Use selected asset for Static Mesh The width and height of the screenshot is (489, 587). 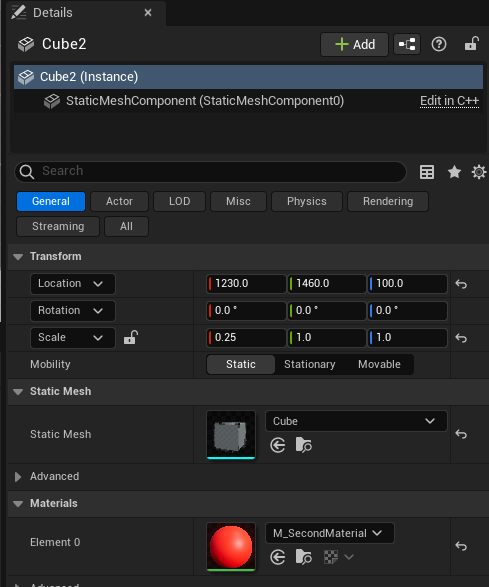pyautogui.click(x=277, y=445)
